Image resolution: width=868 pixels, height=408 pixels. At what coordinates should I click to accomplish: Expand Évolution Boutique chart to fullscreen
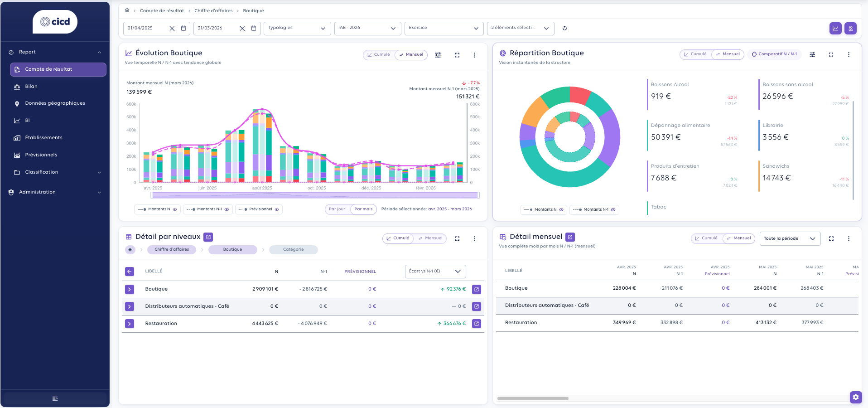click(457, 55)
